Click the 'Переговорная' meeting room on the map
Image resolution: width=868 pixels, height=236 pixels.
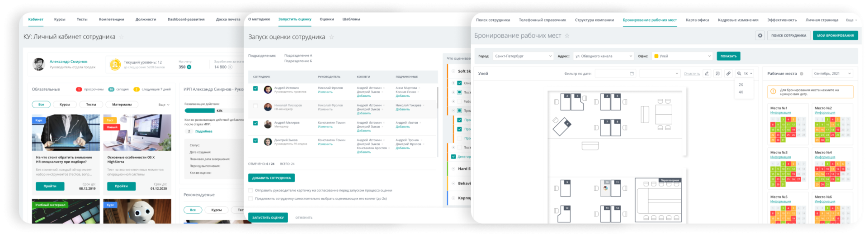click(x=658, y=200)
